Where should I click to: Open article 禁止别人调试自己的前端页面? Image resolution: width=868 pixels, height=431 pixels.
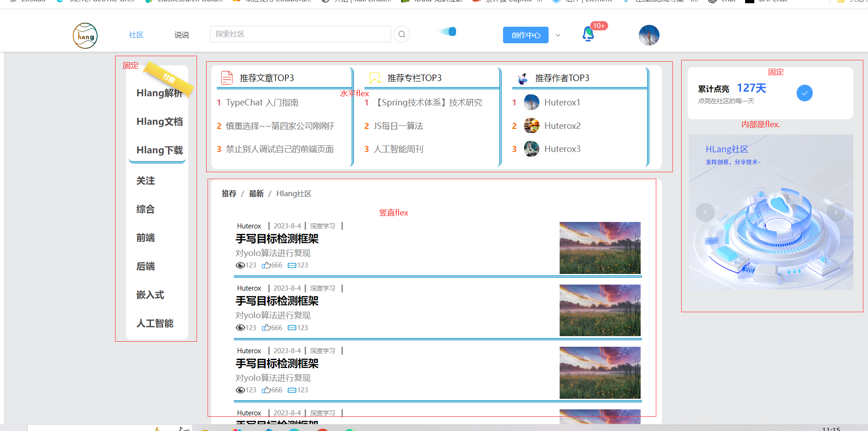click(280, 149)
